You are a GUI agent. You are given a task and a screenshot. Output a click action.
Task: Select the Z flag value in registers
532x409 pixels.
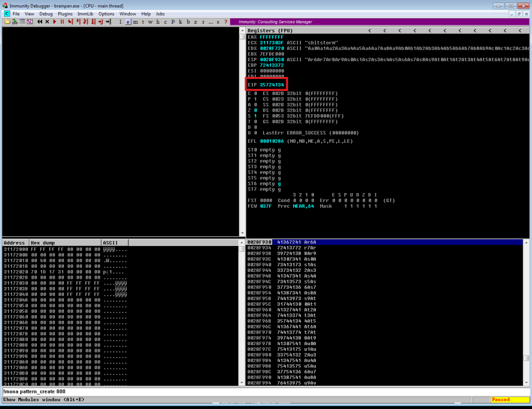click(255, 110)
